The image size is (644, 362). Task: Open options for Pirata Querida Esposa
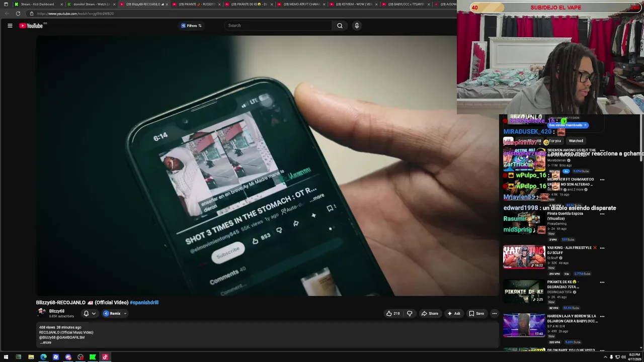click(602, 214)
